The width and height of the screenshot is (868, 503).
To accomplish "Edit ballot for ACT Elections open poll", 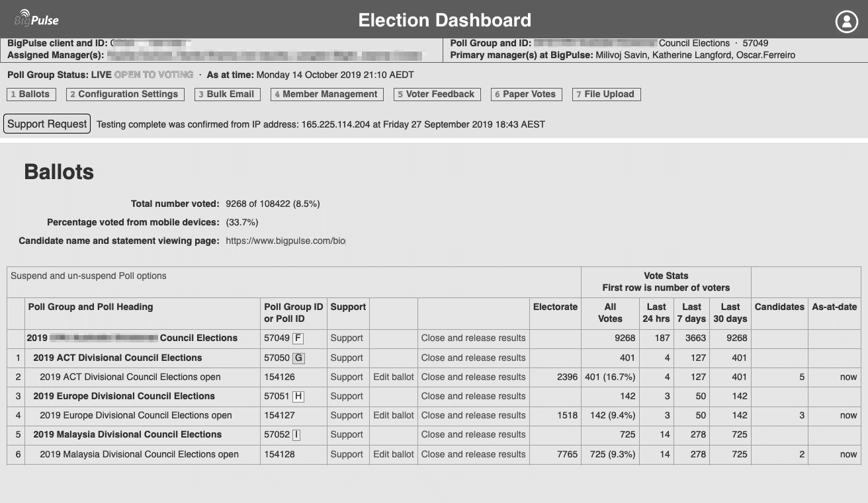I will (394, 377).
